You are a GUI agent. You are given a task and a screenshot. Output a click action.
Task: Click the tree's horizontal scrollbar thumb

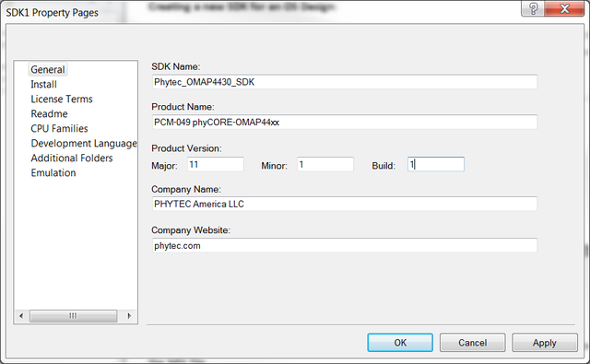74,316
